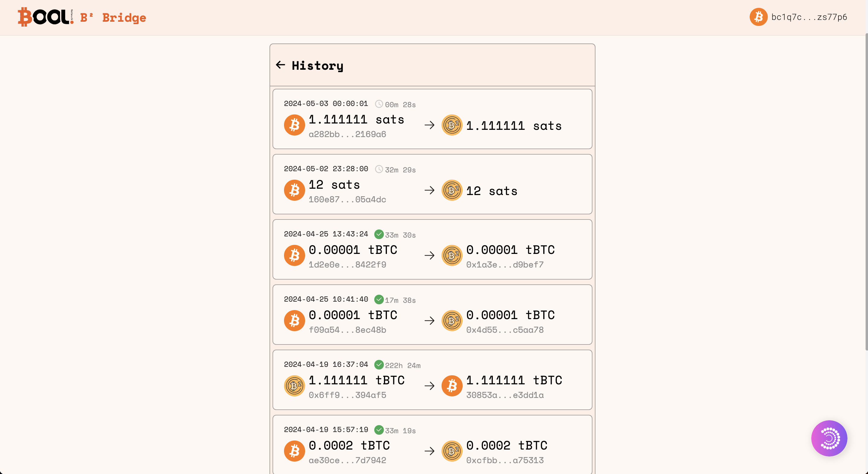Open destination hash 0x1a3e...d9bef7
This screenshot has height=474, width=868.
click(504, 265)
